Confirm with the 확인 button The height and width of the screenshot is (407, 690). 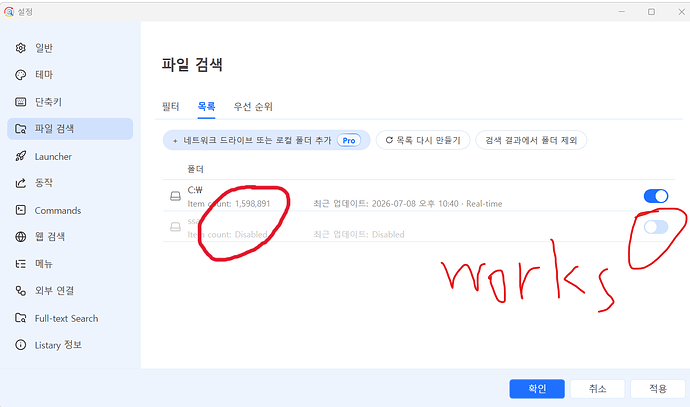click(537, 389)
